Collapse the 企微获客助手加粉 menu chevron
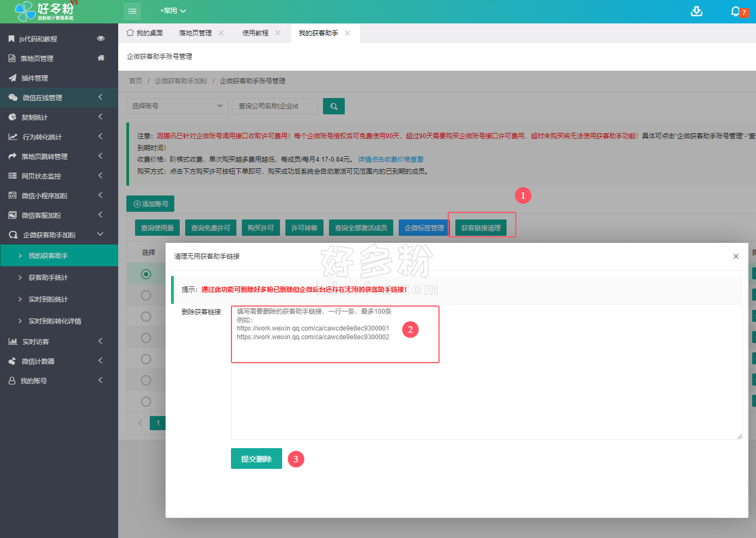The width and height of the screenshot is (756, 538). tap(100, 234)
